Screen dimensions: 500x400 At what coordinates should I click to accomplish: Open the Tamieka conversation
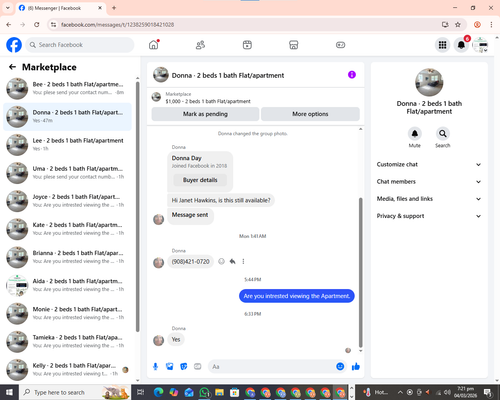coord(68,342)
